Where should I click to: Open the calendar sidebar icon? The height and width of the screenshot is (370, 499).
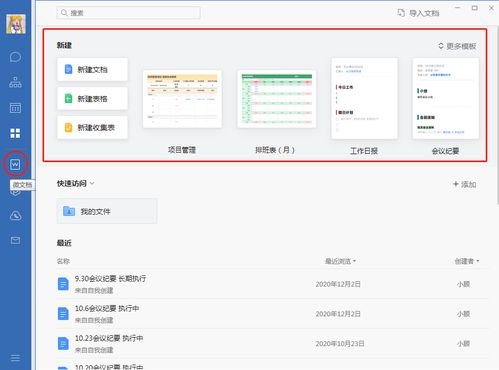click(15, 108)
